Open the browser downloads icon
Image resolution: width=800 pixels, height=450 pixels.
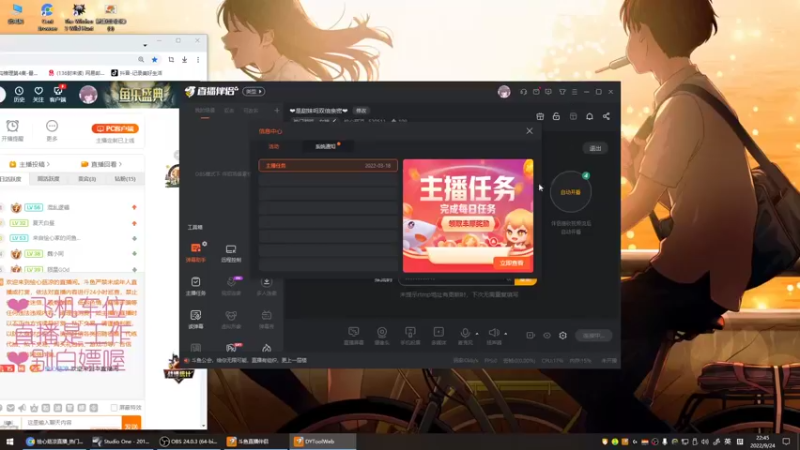[x=184, y=60]
